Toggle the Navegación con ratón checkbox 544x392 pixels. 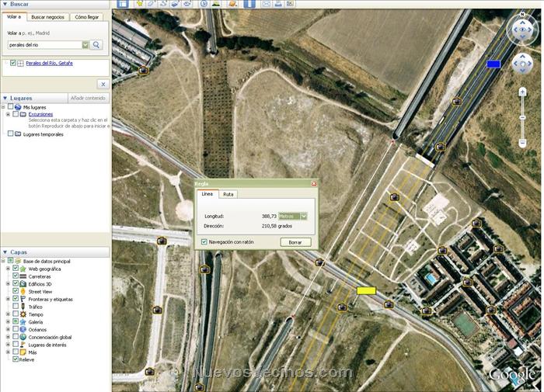click(x=204, y=242)
